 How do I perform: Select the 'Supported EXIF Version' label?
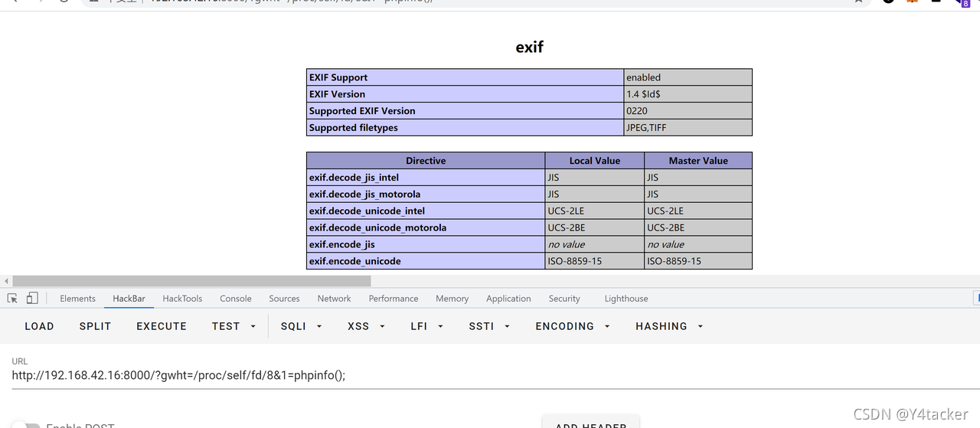click(x=362, y=111)
